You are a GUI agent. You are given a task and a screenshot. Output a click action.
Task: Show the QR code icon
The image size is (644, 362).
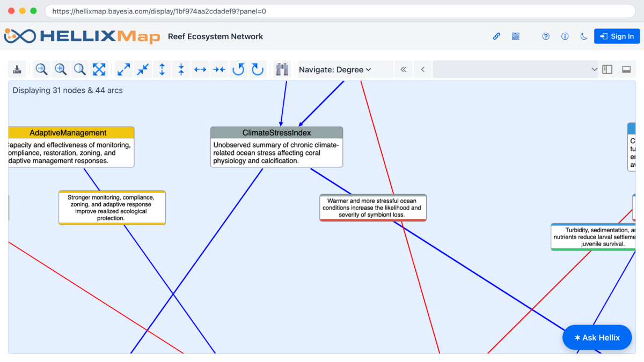tap(516, 36)
